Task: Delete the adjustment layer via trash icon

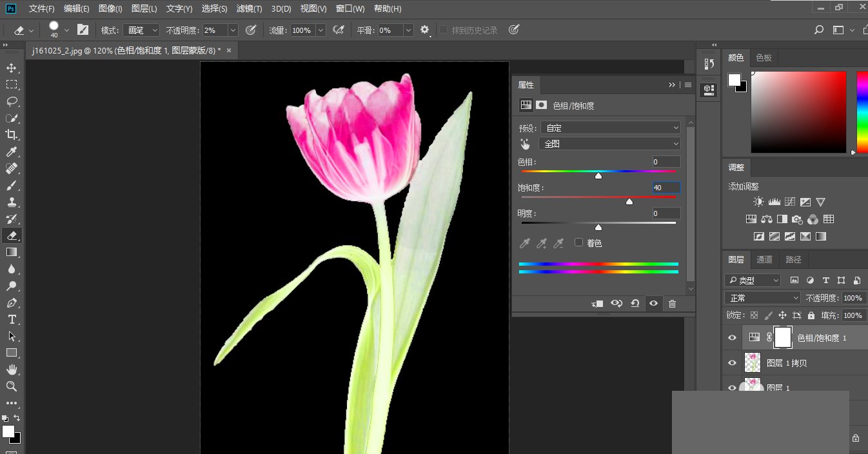Action: pyautogui.click(x=672, y=303)
